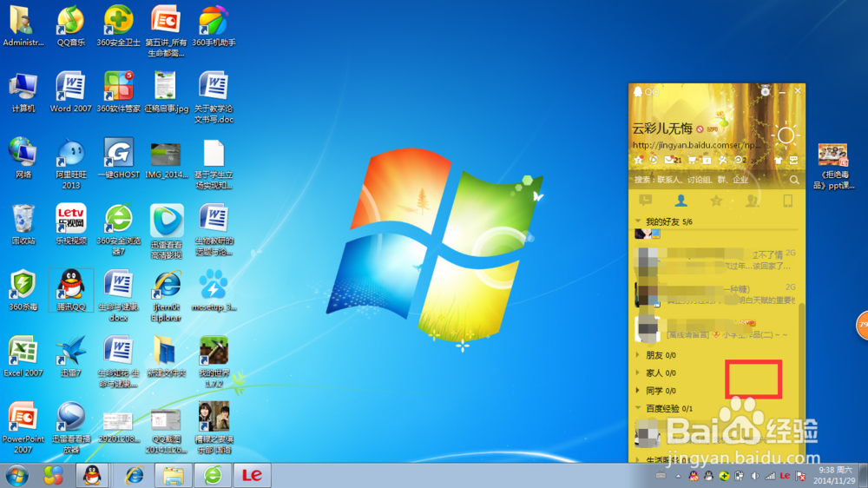Collapse the 百度经验 0/1 group
The height and width of the screenshot is (488, 868).
tap(638, 408)
